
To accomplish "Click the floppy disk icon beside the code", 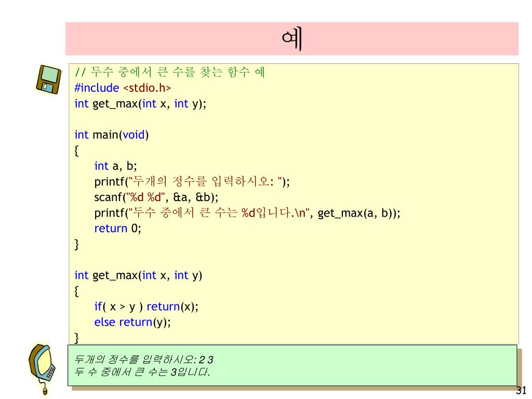I will coord(48,79).
